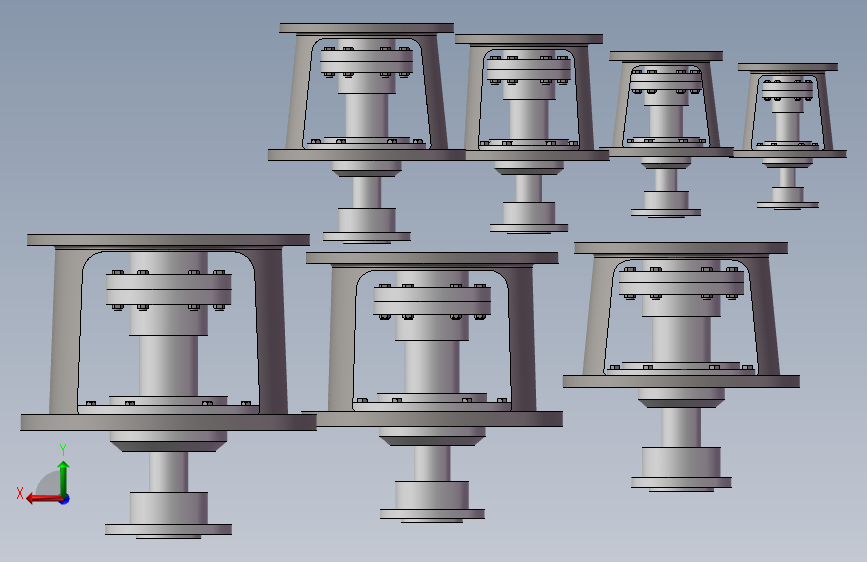Select the smallest assembly in the back row

(x=788, y=136)
